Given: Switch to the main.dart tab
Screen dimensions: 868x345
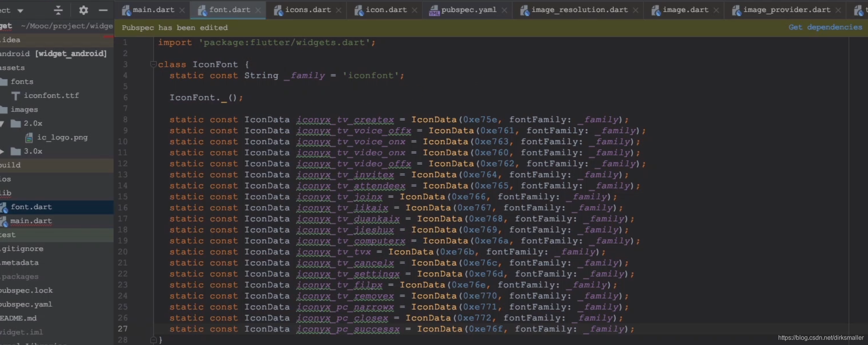Looking at the screenshot, I should [x=153, y=10].
